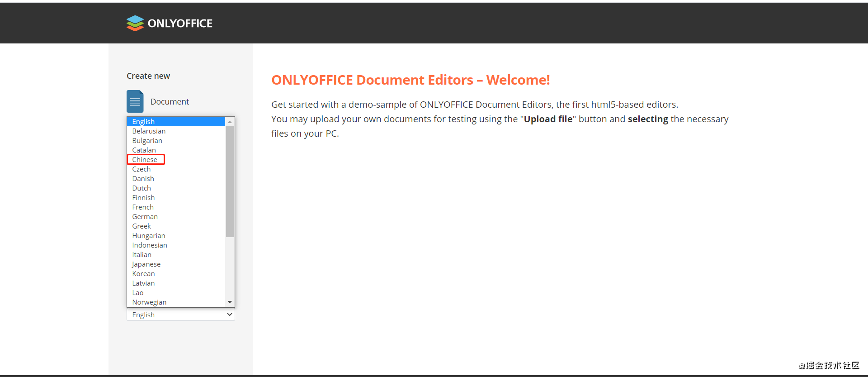Select Italian language option
This screenshot has width=868, height=377.
point(176,254)
